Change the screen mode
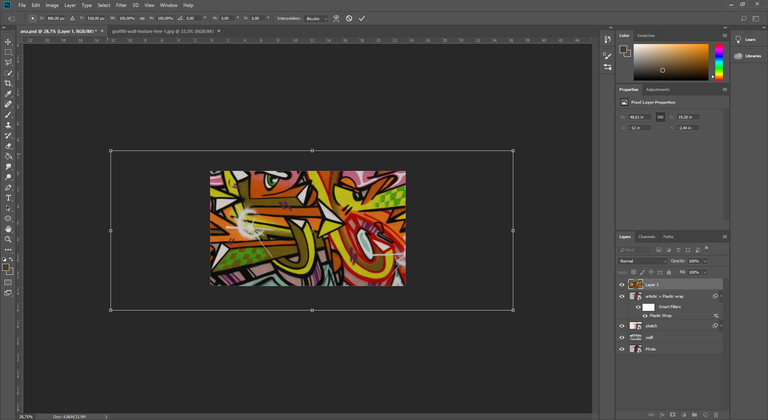Screen dimensions: 768x420 point(8,293)
